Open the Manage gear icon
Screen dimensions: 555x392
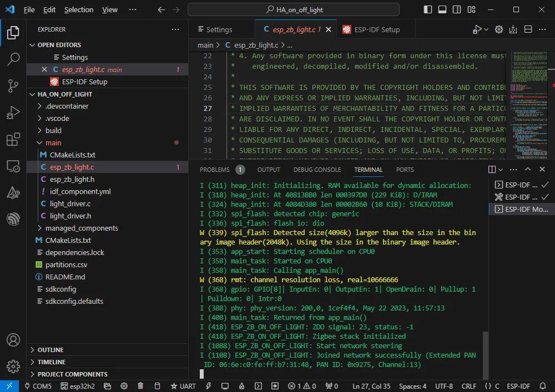(13, 366)
